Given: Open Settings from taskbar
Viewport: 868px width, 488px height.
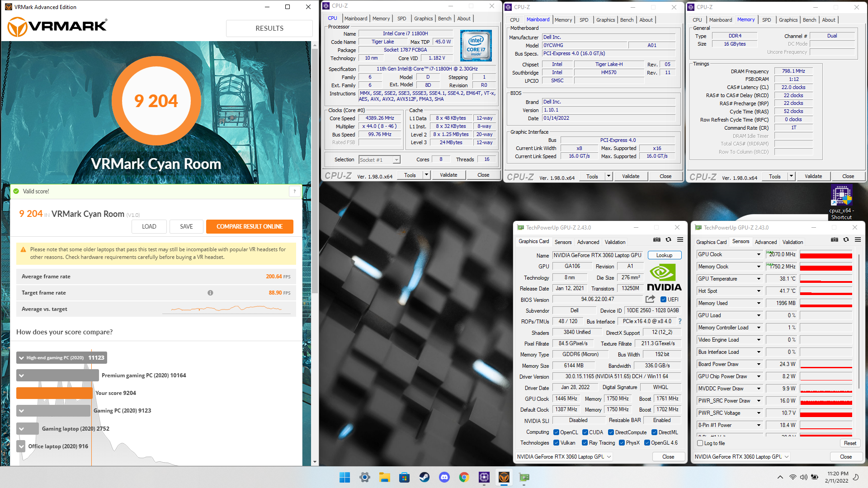Looking at the screenshot, I should tap(365, 477).
